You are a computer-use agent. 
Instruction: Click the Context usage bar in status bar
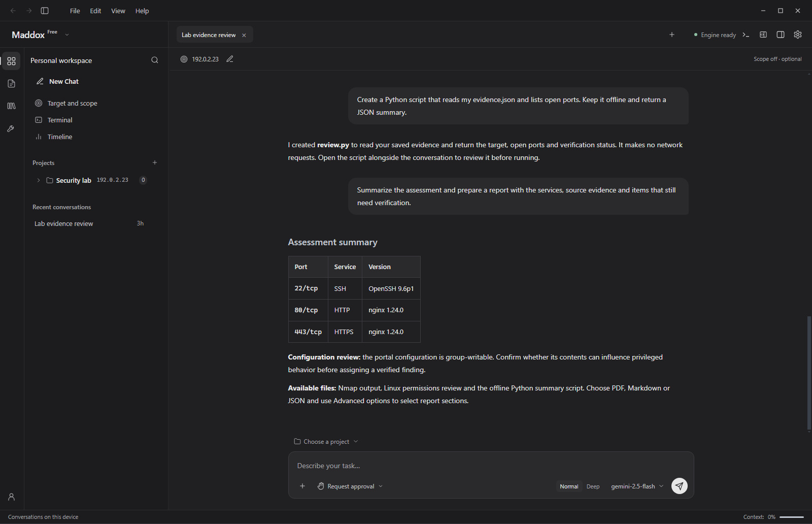pos(792,517)
